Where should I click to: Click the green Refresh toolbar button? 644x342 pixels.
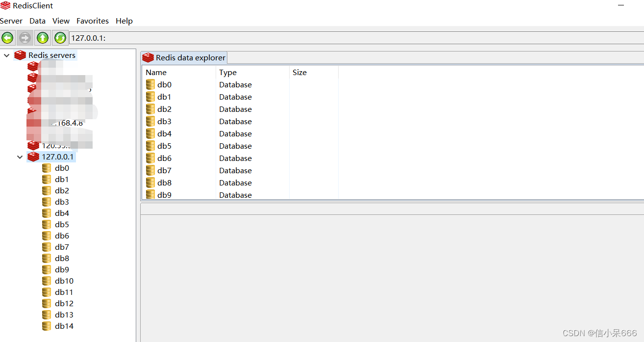pyautogui.click(x=60, y=37)
